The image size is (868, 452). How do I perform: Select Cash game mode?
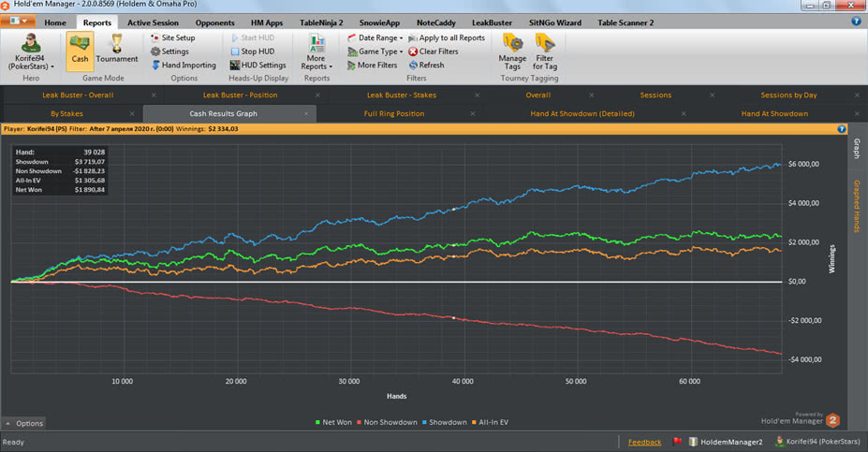(80, 49)
